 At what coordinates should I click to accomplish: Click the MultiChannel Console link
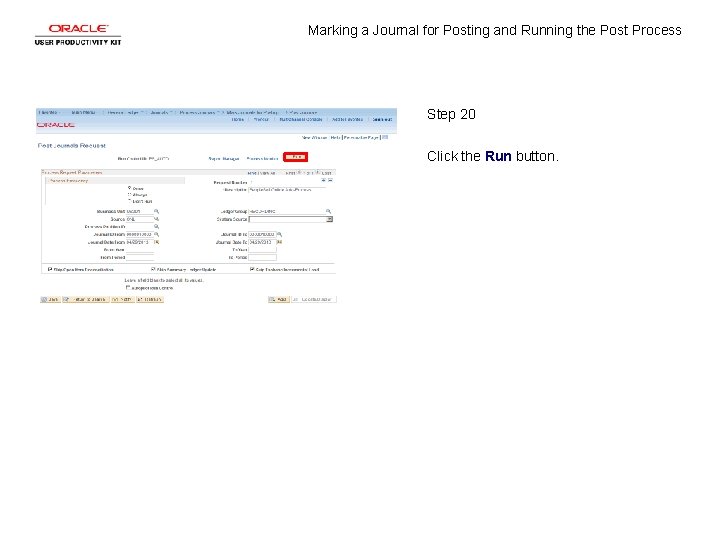tap(301, 119)
